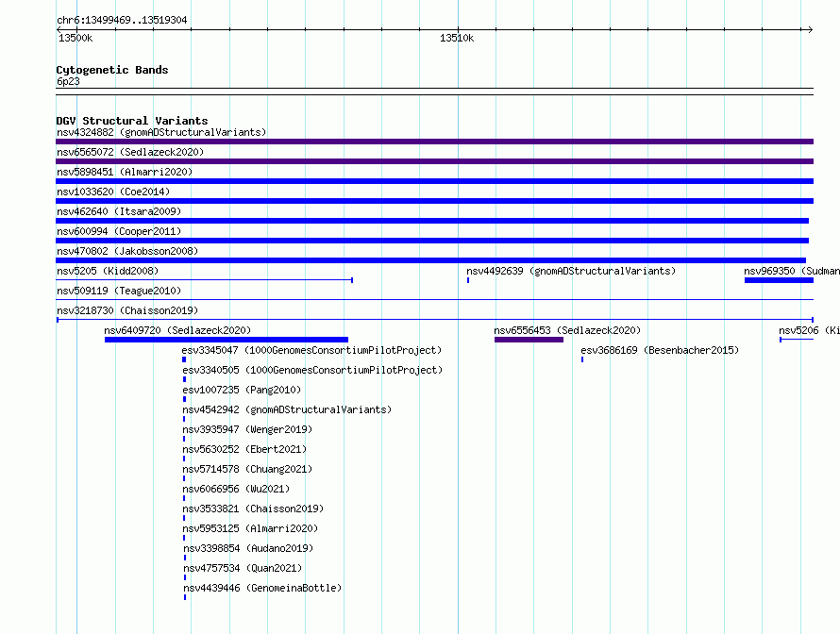Open the nsv5953125 (Almarri2020) label
840x634 pixels.
pos(250,528)
